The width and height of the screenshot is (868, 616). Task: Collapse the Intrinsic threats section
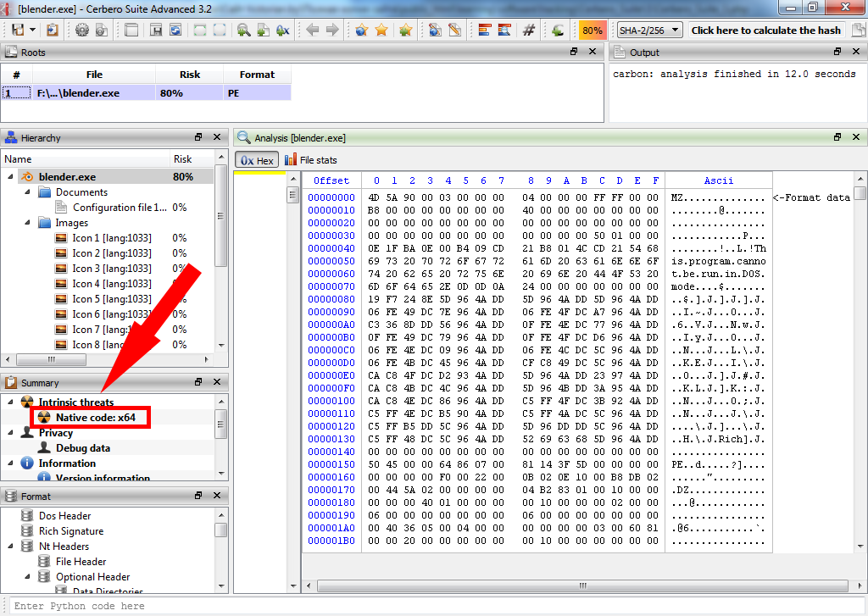(x=11, y=402)
